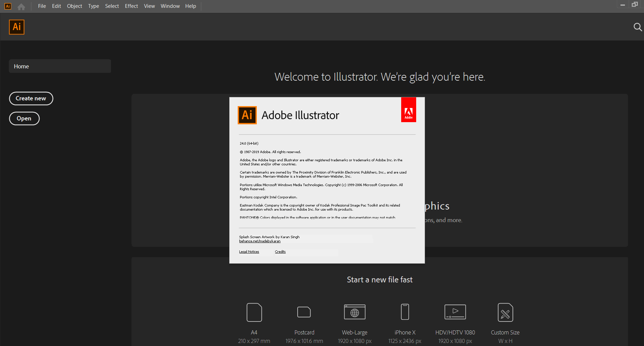Open the Help menu
The height and width of the screenshot is (346, 644).
(x=191, y=6)
